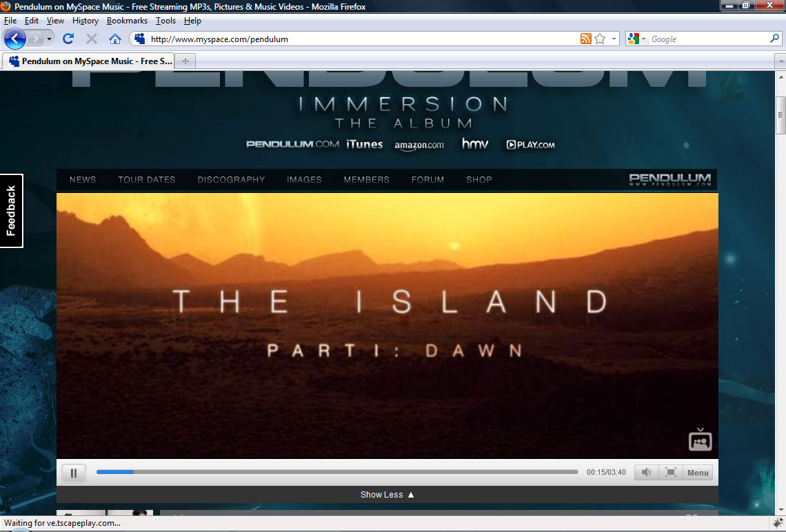Click the video playing The Island

point(387,326)
